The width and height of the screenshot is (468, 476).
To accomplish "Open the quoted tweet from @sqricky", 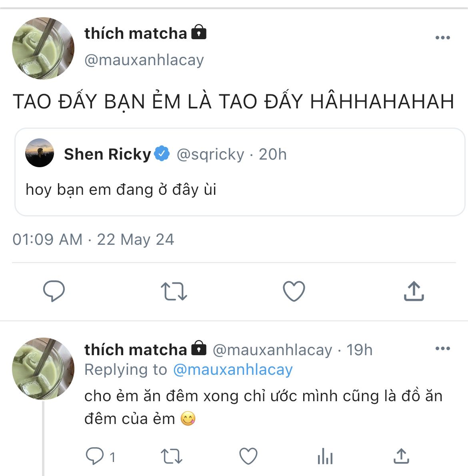I will point(240,189).
